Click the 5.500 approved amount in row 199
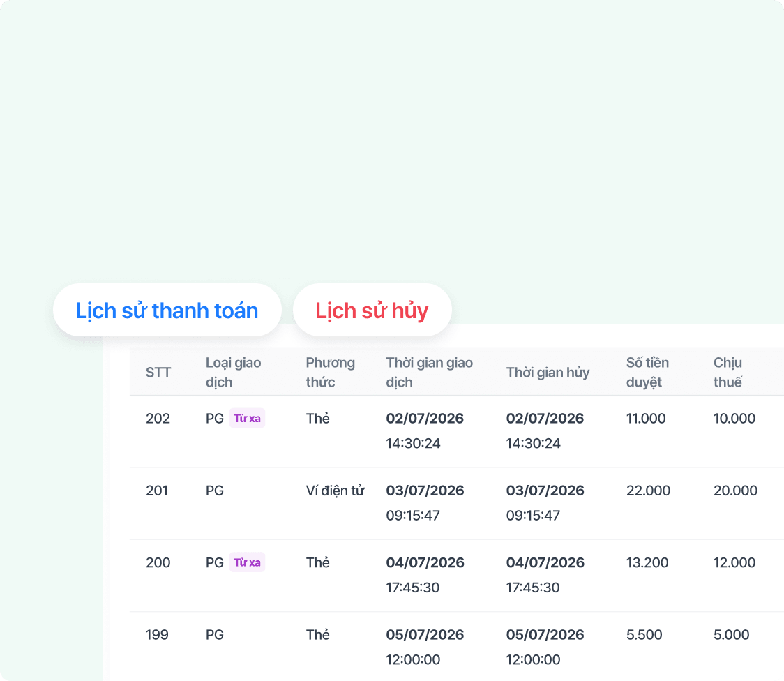The width and height of the screenshot is (784, 681). [x=644, y=634]
